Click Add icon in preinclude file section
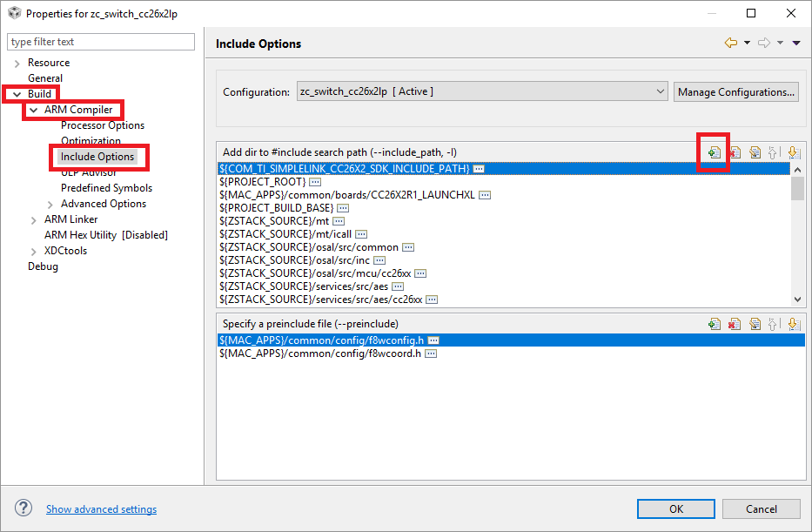 tap(714, 324)
